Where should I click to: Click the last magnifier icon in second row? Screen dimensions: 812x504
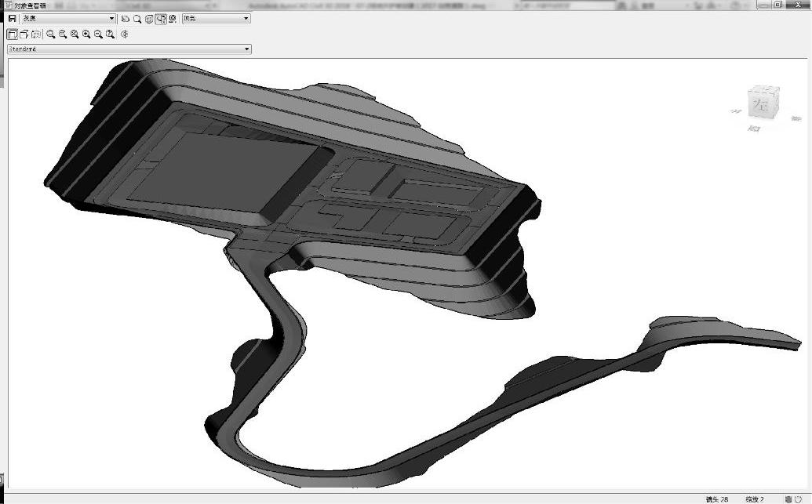(111, 34)
